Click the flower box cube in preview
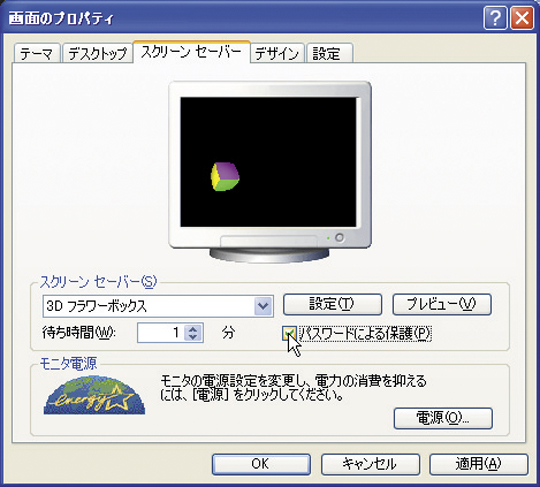The width and height of the screenshot is (540, 487). (225, 176)
